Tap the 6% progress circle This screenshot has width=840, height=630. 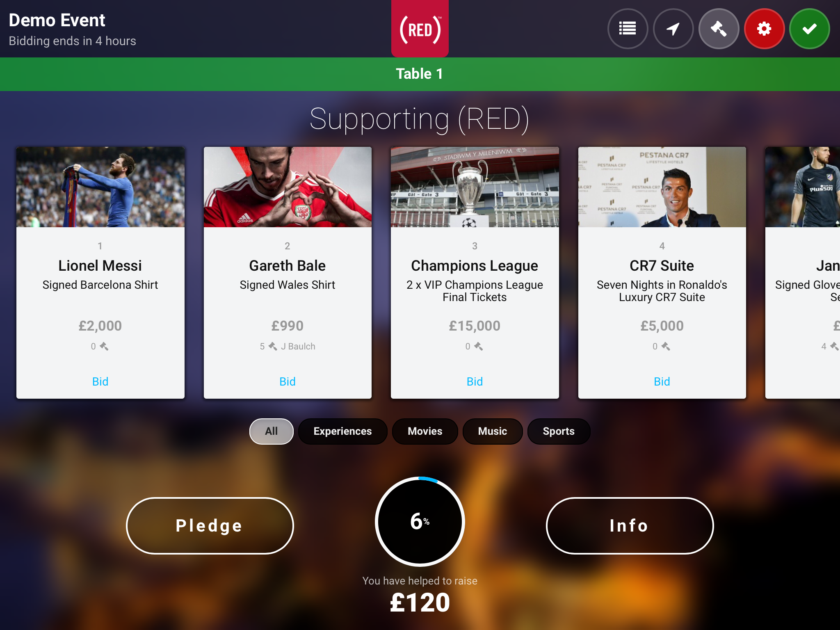point(420,521)
